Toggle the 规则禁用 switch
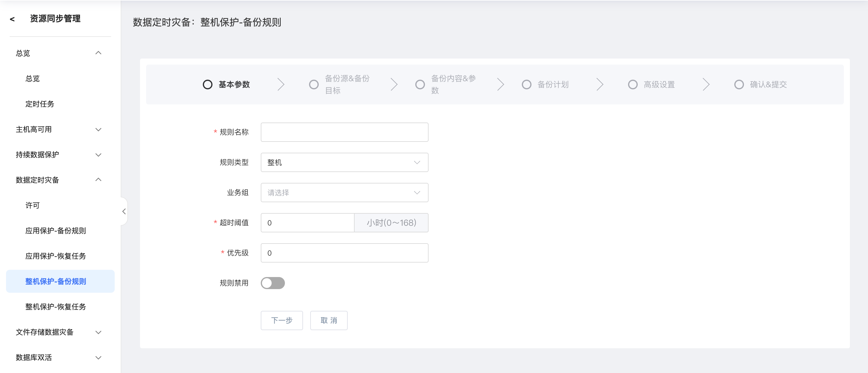 tap(273, 283)
